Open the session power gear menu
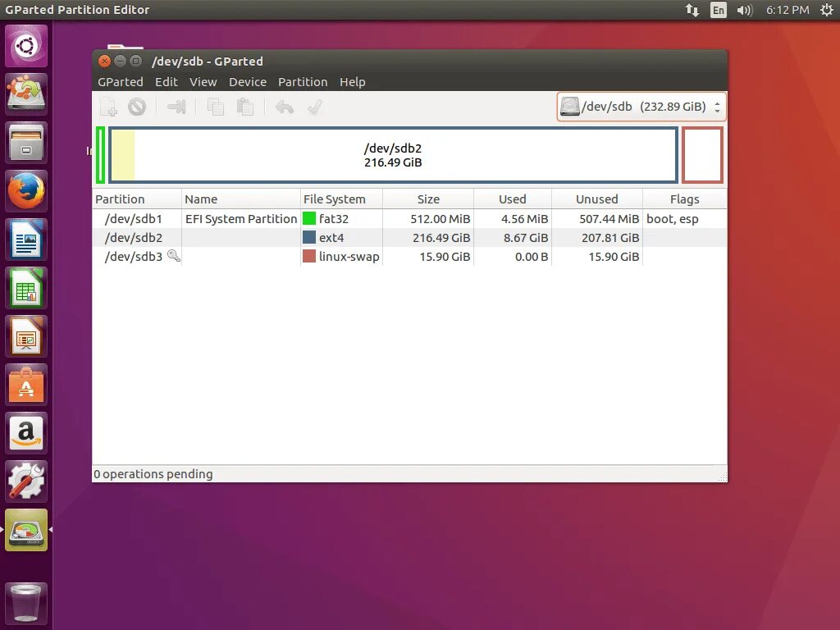Image resolution: width=840 pixels, height=630 pixels. [x=827, y=10]
